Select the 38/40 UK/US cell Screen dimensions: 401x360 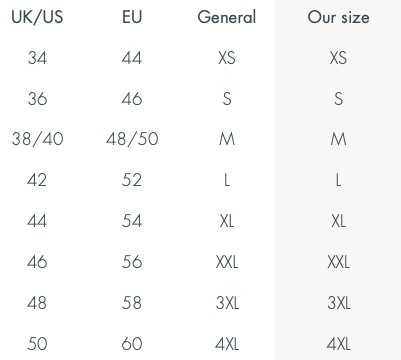[x=37, y=139]
